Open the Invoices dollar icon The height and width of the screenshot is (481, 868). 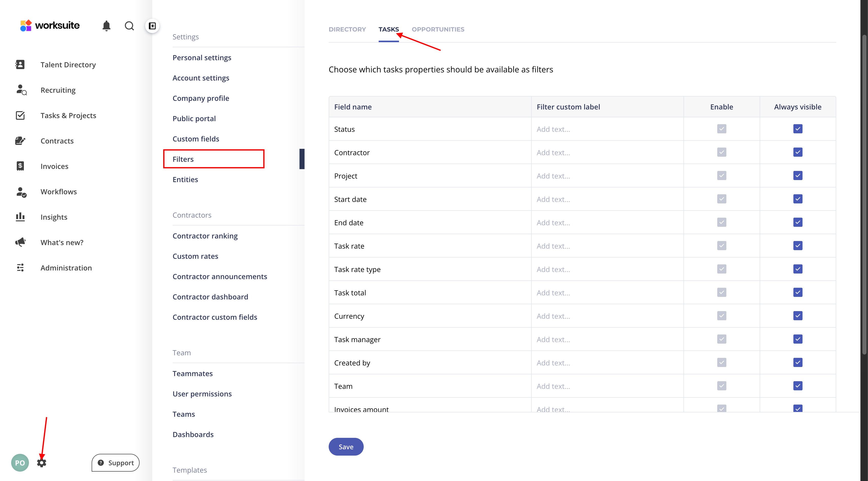(x=20, y=166)
